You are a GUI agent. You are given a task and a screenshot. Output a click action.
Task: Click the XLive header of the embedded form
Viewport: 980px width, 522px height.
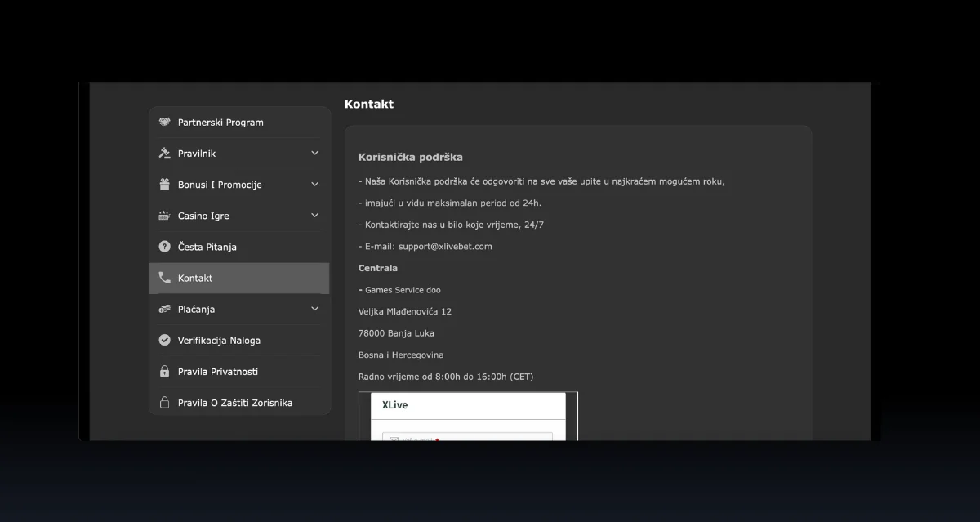click(x=395, y=405)
